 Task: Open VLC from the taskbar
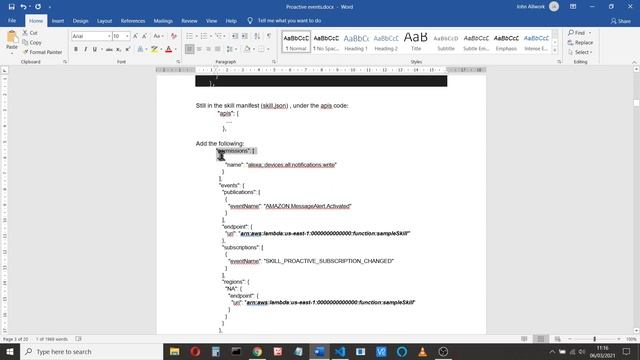pyautogui.click(x=422, y=351)
